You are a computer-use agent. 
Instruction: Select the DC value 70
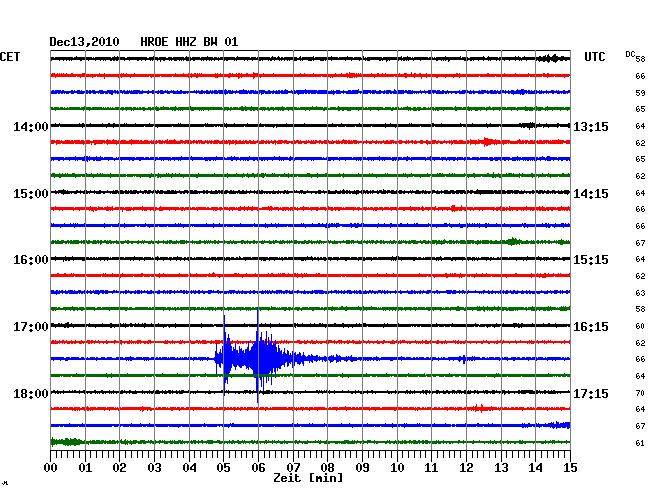click(640, 393)
